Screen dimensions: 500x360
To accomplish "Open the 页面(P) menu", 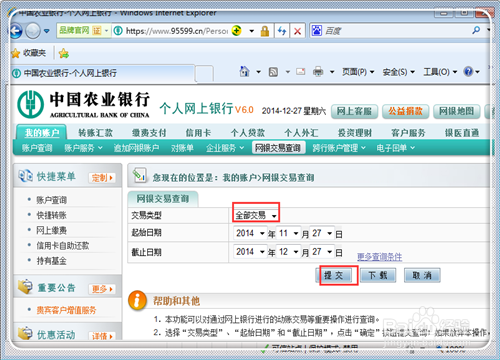I will 358,72.
